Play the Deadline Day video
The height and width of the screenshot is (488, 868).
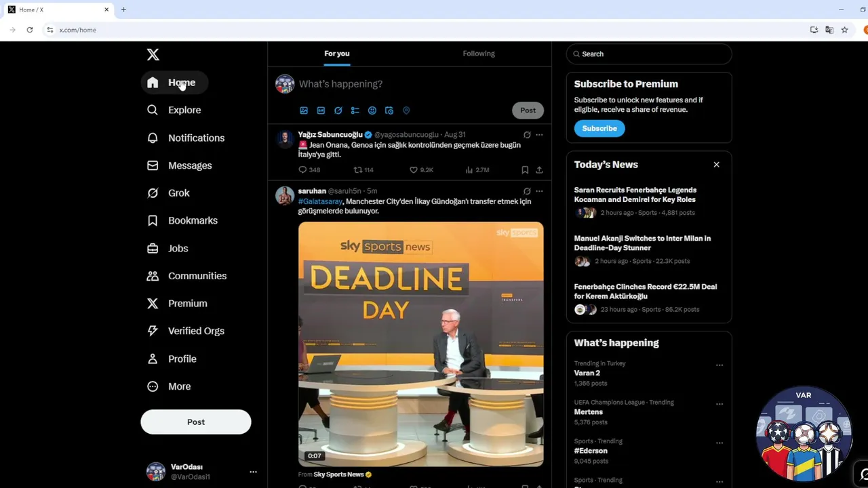click(420, 344)
